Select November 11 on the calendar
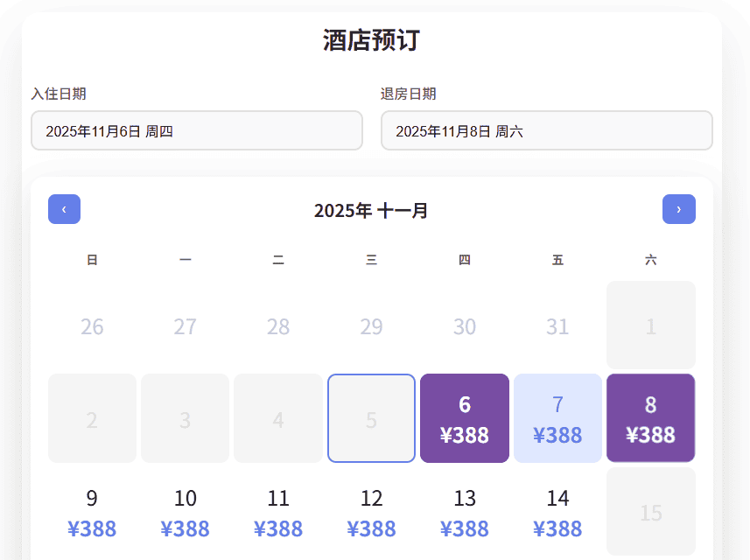The height and width of the screenshot is (560, 750). (278, 511)
